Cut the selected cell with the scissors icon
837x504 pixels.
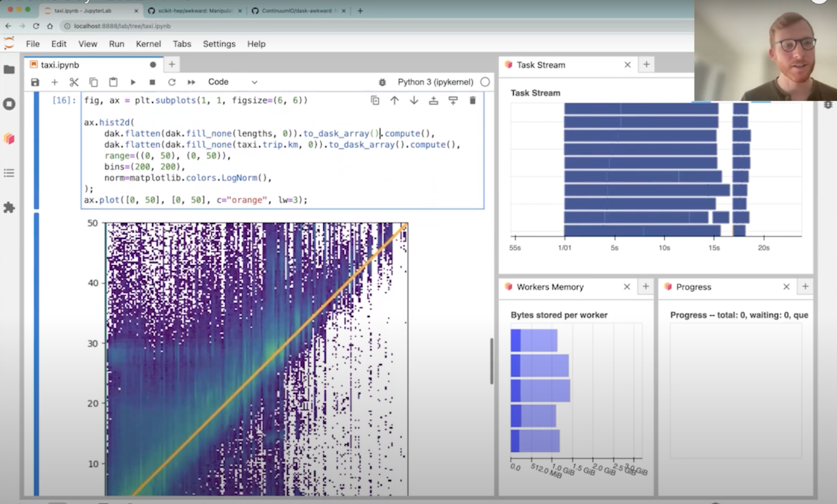pyautogui.click(x=74, y=82)
